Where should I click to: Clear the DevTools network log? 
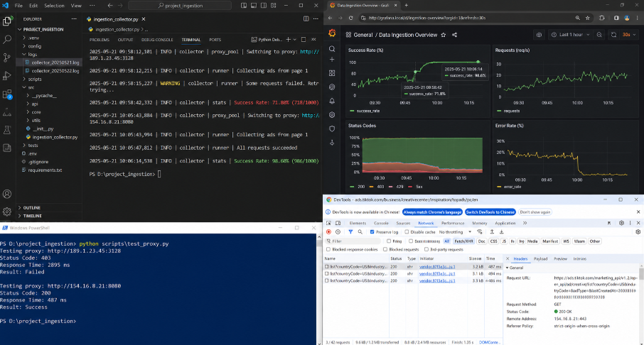click(338, 232)
